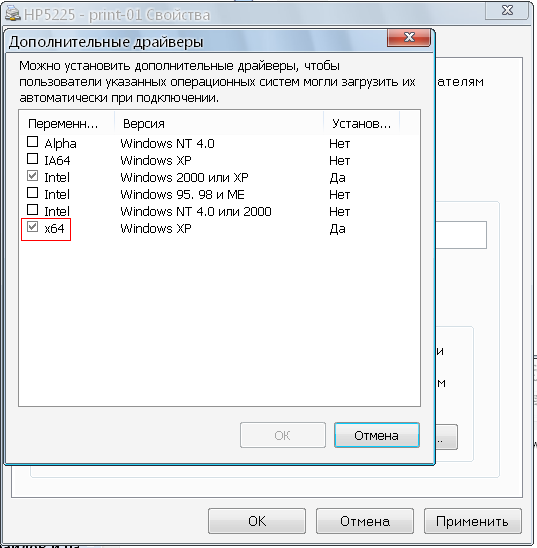Check Intel Windows NT 4.0 или 2000 box
Image resolution: width=537 pixels, height=548 pixels.
pyautogui.click(x=32, y=209)
